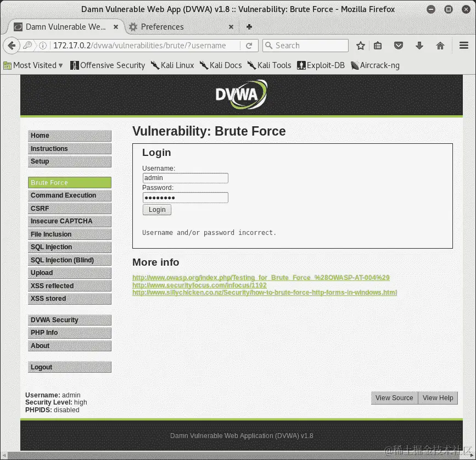476x460 pixels.
Task: Reload the page with refresh icon
Action: [249, 46]
